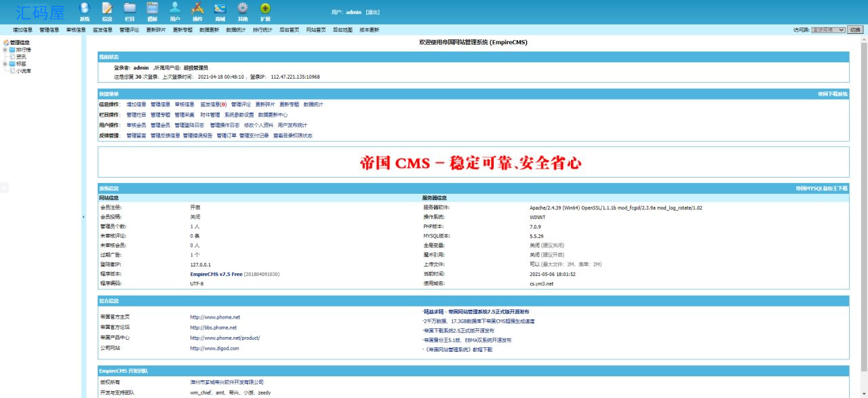
Task: Click the 切换 button
Action: point(855,30)
